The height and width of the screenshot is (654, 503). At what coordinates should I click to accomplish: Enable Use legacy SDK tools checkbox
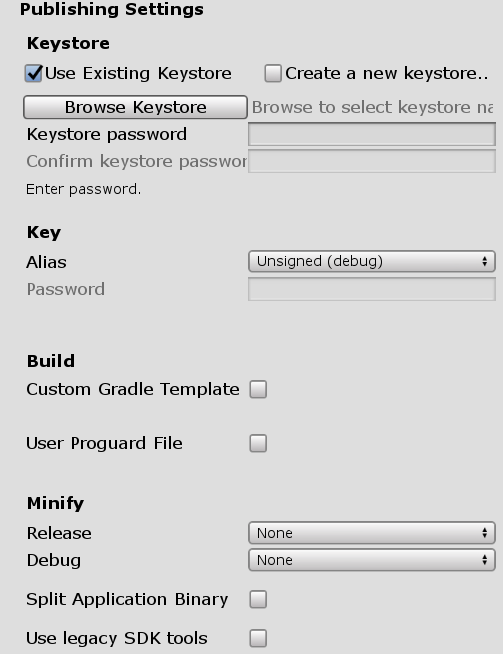(x=258, y=638)
